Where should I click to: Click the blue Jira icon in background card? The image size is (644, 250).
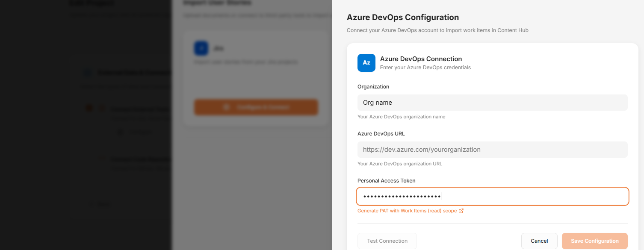coord(201,48)
